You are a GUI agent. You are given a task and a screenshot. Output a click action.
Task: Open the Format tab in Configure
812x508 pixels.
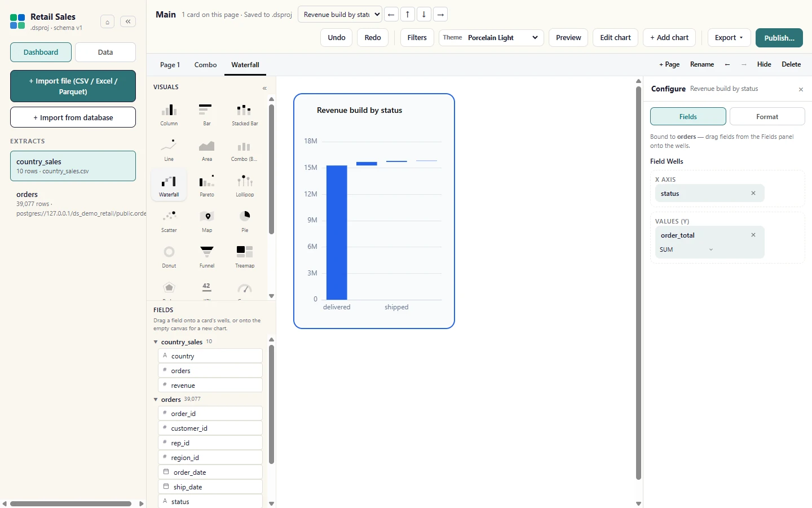[x=767, y=116]
